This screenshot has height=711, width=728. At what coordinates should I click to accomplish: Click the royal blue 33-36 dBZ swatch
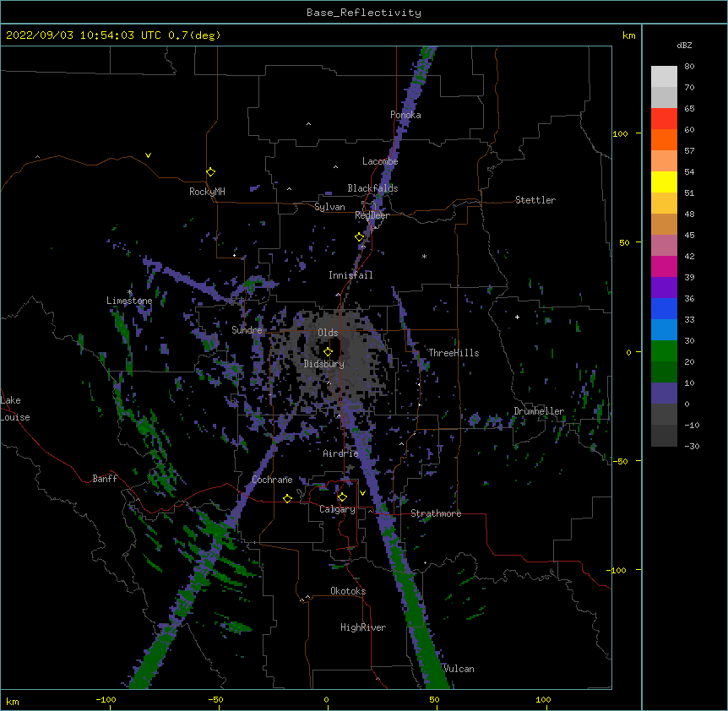pos(664,308)
